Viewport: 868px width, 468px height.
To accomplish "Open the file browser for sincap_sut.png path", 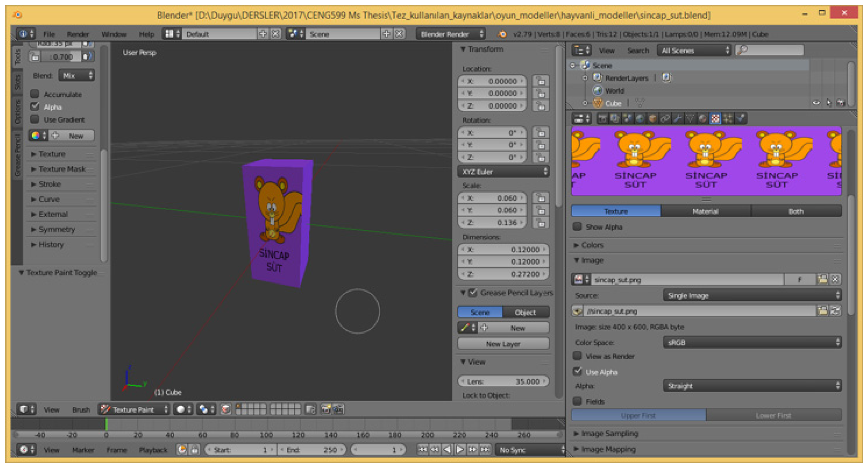I will (822, 311).
